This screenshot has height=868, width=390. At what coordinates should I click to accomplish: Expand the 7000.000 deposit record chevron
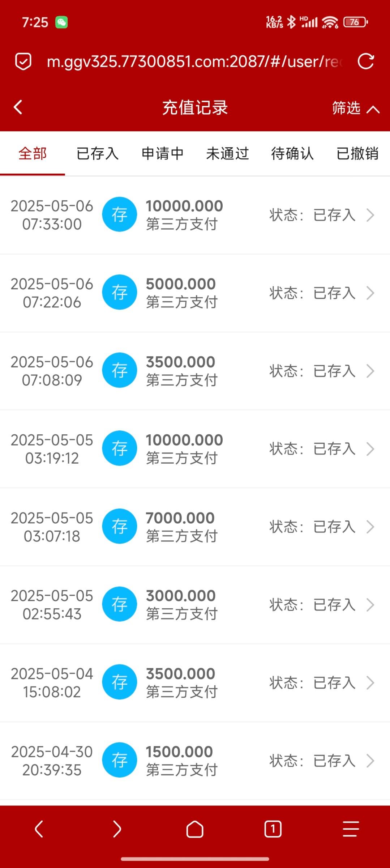pos(370,527)
